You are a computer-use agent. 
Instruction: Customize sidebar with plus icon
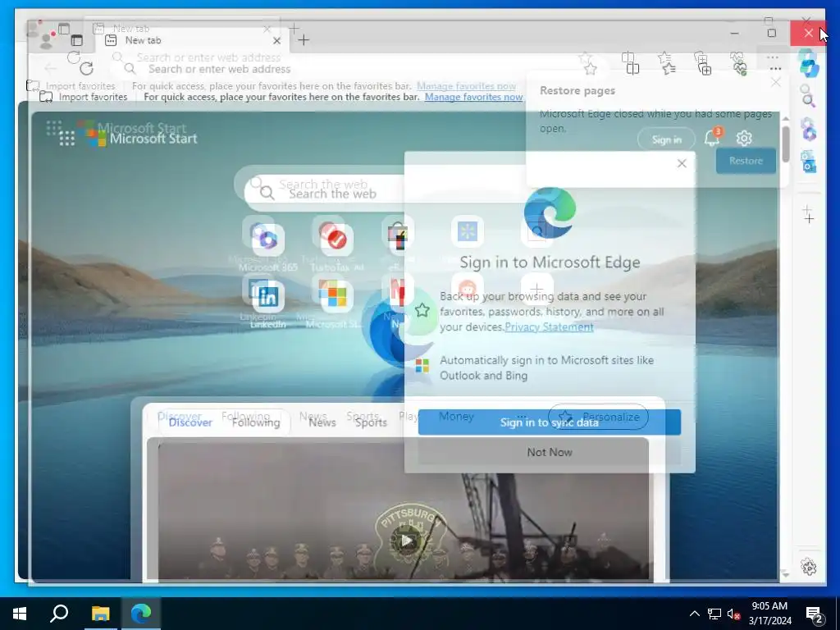pos(809,218)
